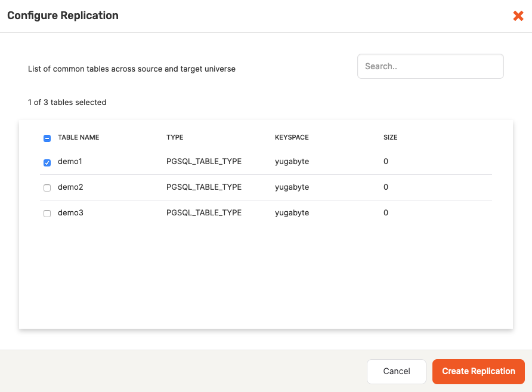Click the SIZE column header

click(390, 137)
